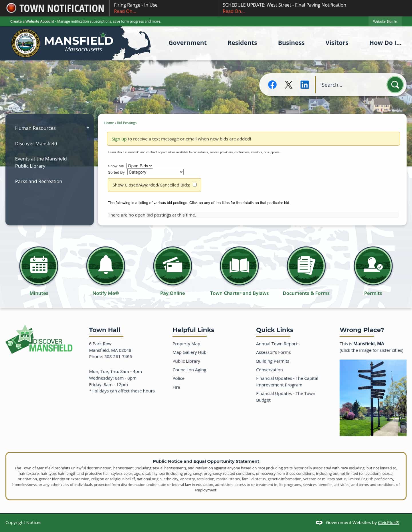The height and width of the screenshot is (532, 412).
Task: Open the Government menu
Action: pos(187,43)
